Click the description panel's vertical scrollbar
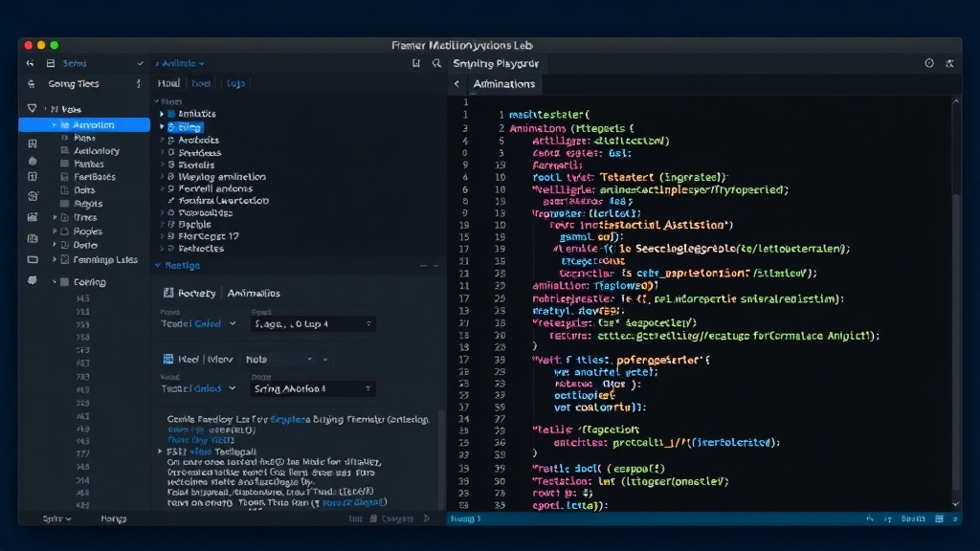The image size is (980, 551). [x=441, y=459]
